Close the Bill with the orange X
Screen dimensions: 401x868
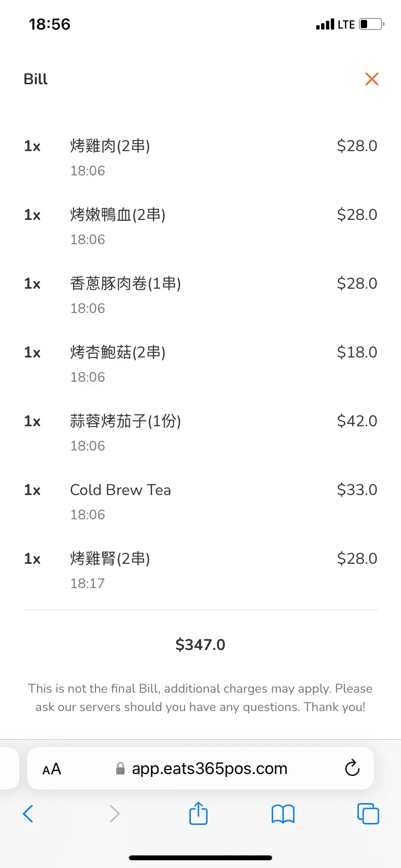[x=371, y=79]
